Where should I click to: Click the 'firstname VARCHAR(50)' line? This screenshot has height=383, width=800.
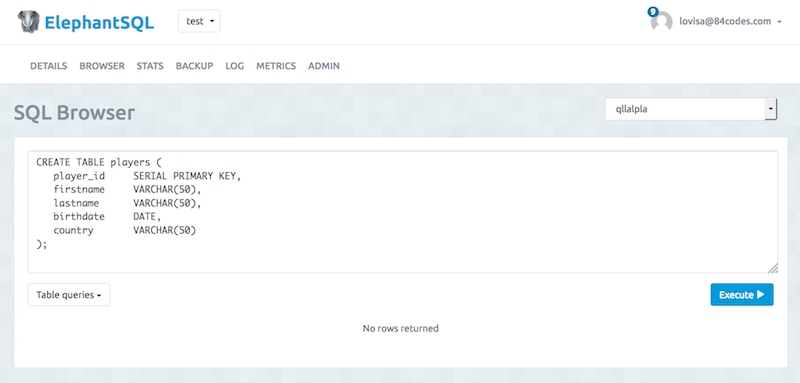[x=128, y=190]
